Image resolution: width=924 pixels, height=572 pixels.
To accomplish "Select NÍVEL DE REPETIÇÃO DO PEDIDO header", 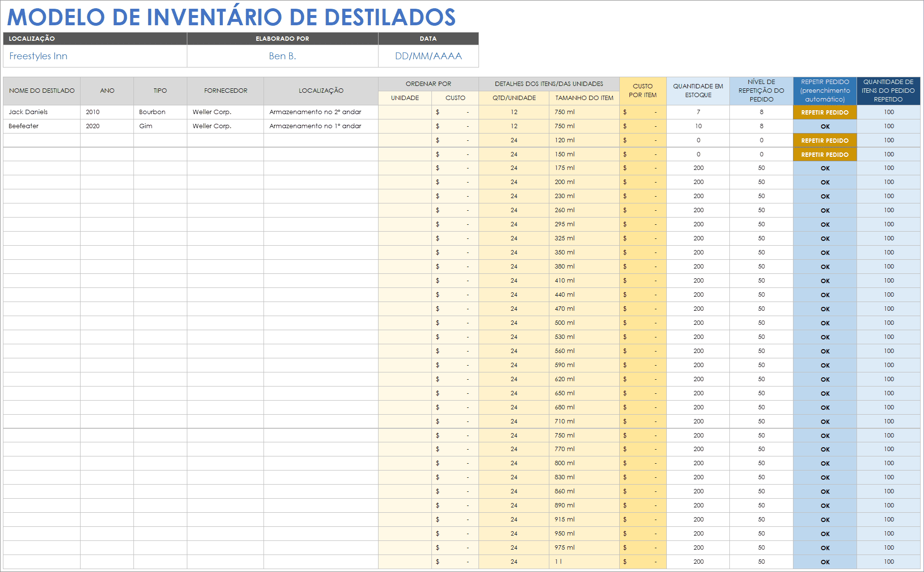I will 761,91.
